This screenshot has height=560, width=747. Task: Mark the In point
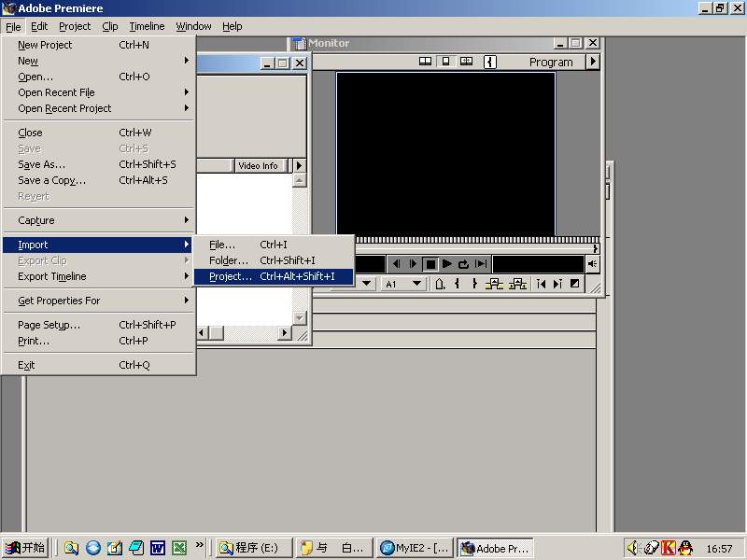[458, 284]
